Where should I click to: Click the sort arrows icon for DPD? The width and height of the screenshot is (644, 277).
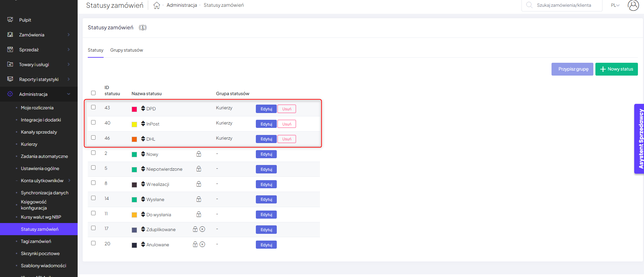(143, 108)
